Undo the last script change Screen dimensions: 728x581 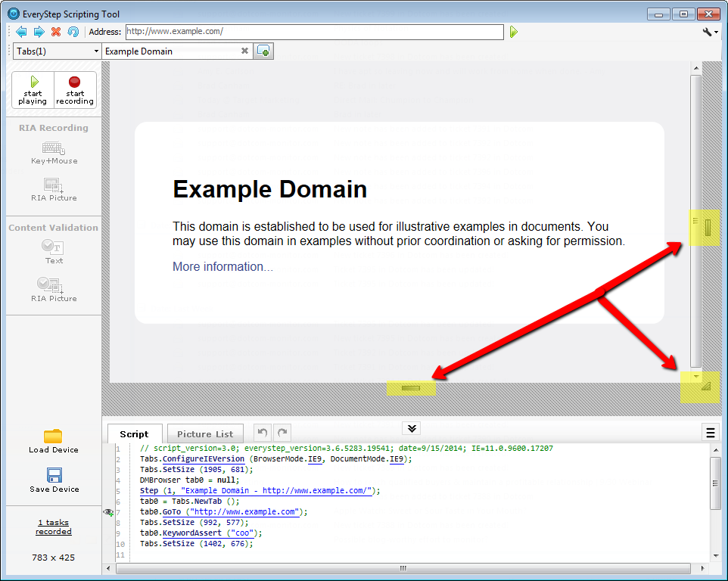tap(263, 433)
